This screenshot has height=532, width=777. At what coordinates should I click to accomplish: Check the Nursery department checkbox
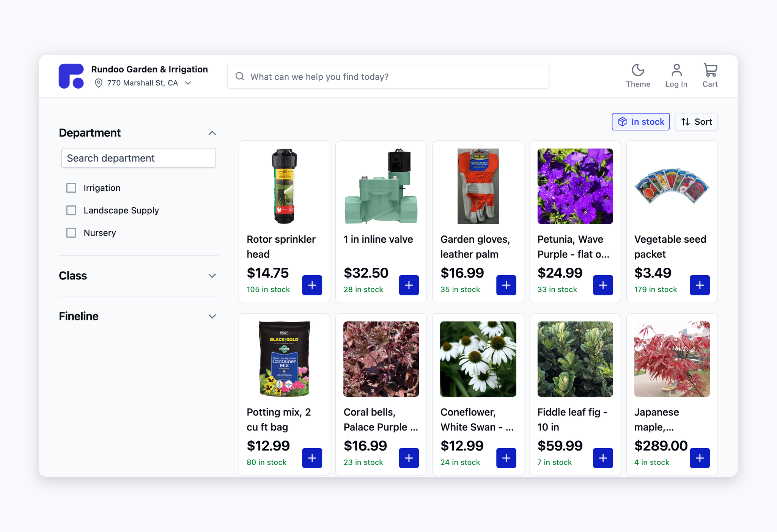71,233
